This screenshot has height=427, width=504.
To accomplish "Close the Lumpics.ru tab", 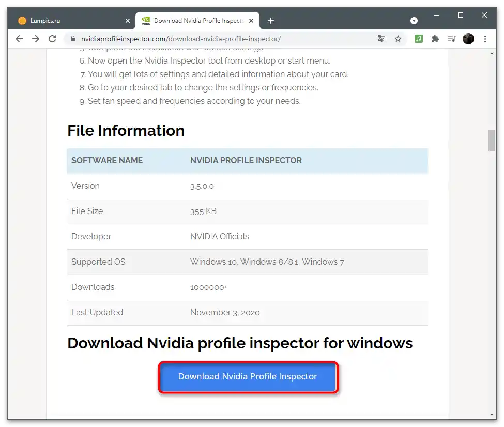I will click(x=128, y=21).
